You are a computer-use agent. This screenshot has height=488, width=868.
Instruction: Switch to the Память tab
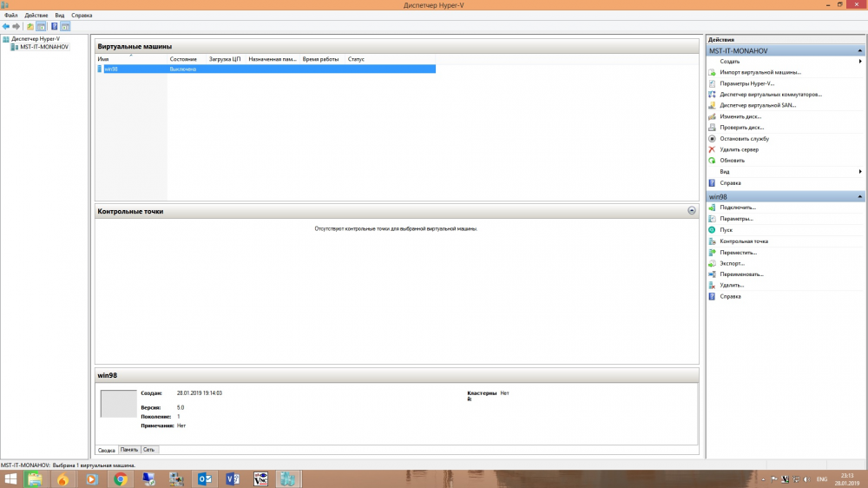click(x=129, y=450)
